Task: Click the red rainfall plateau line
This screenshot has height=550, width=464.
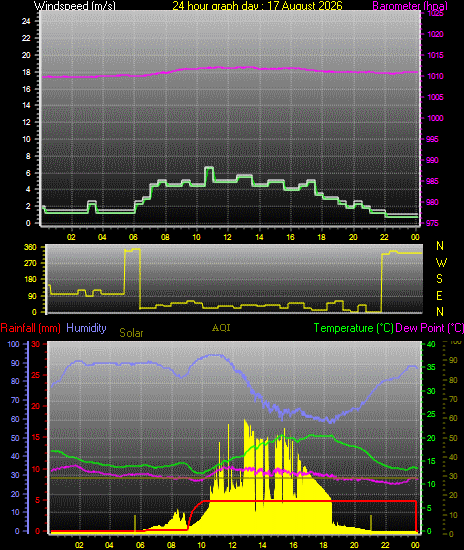Action: click(x=309, y=501)
